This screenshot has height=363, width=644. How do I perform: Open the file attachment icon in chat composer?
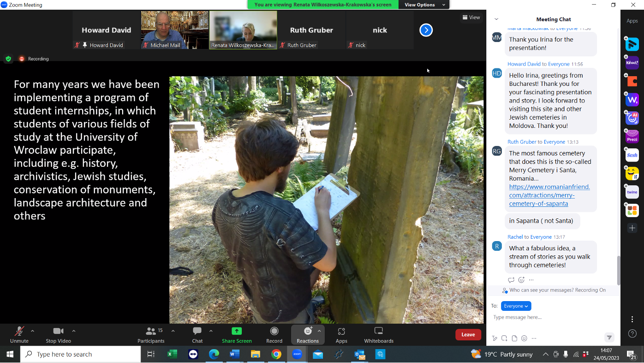coord(514,338)
